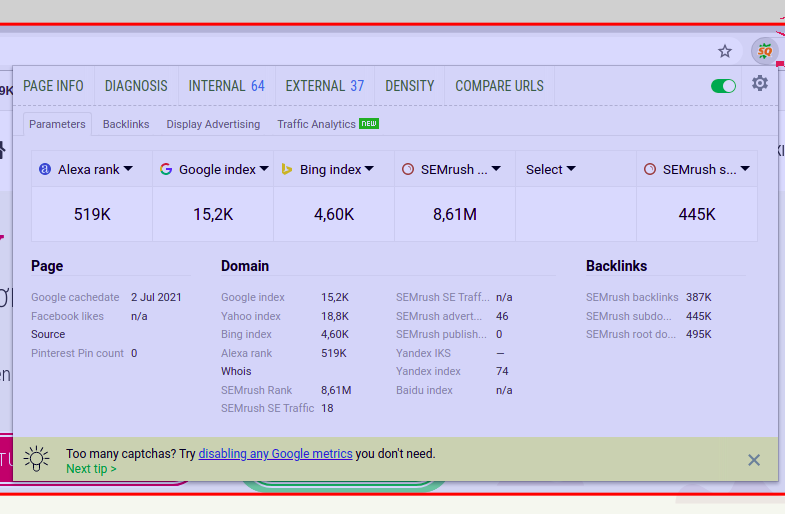
Task: Click the Google logo icon next to Google index
Action: (x=166, y=169)
